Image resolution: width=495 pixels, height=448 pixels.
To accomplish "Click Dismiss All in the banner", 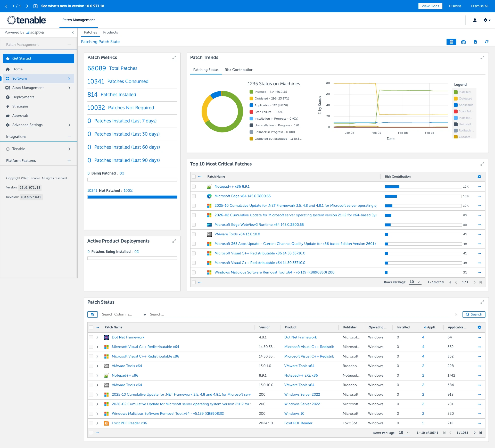I will (480, 6).
